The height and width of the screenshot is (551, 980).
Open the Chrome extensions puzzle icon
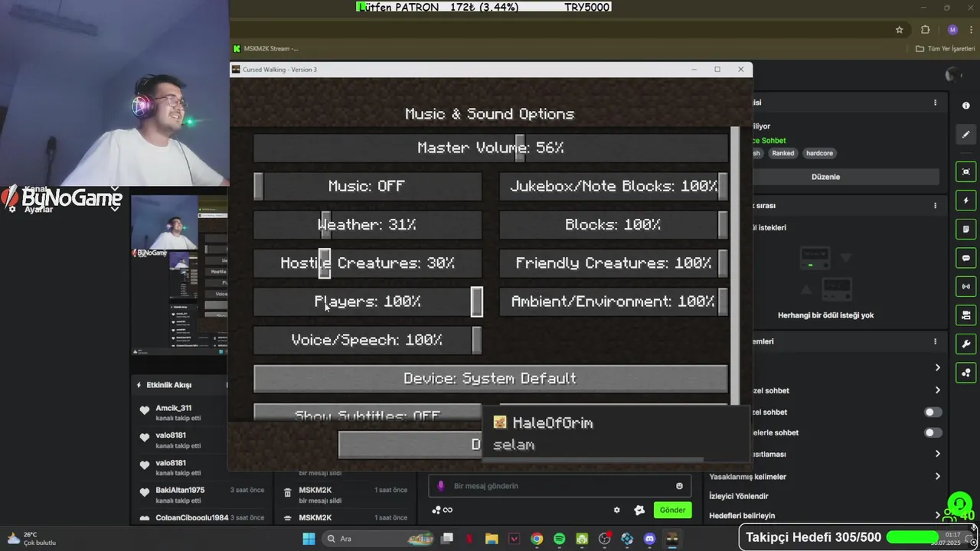[925, 30]
